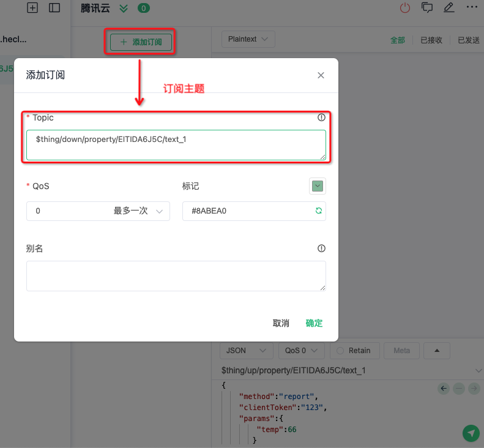Image resolution: width=484 pixels, height=448 pixels.
Task: Open the QoS 最多一次 dropdown
Action: 98,211
